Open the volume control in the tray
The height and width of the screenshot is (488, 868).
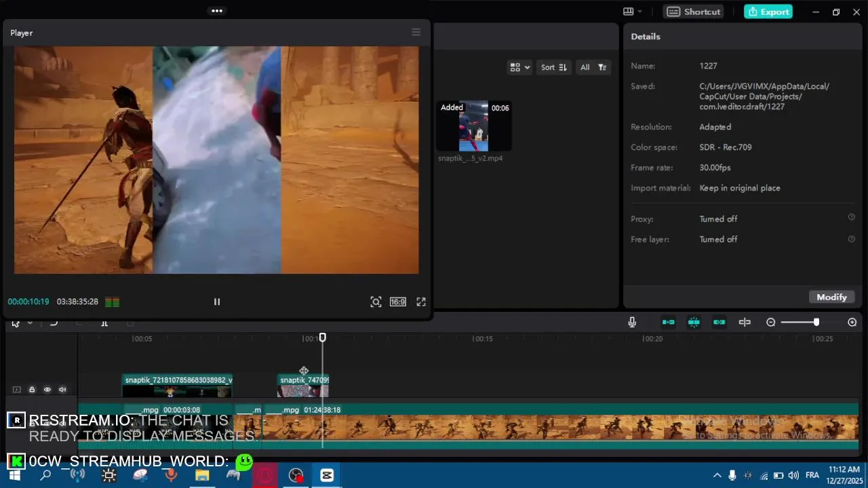point(794,476)
